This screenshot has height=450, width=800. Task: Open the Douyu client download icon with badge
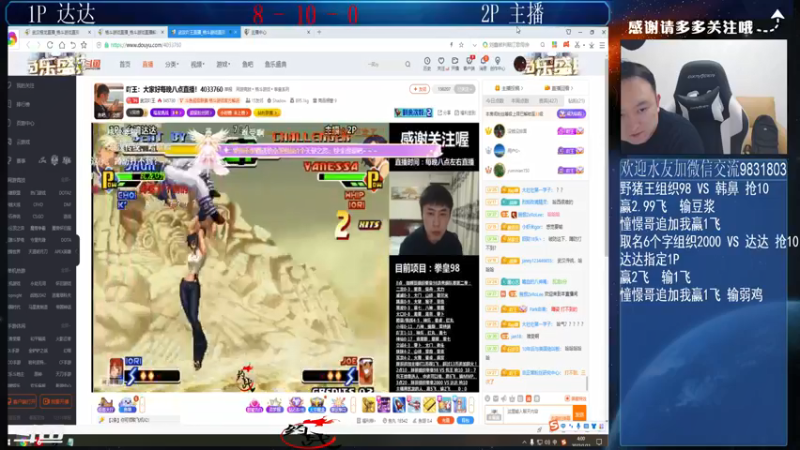click(x=469, y=63)
